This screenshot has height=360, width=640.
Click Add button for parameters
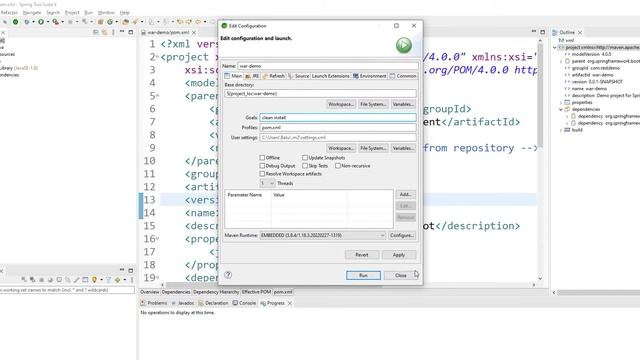tap(405, 194)
